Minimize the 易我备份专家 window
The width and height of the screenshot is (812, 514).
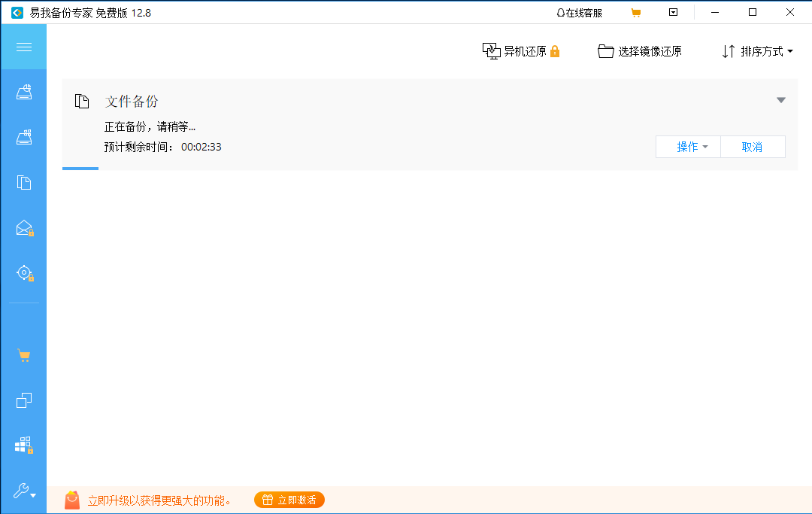click(x=715, y=13)
